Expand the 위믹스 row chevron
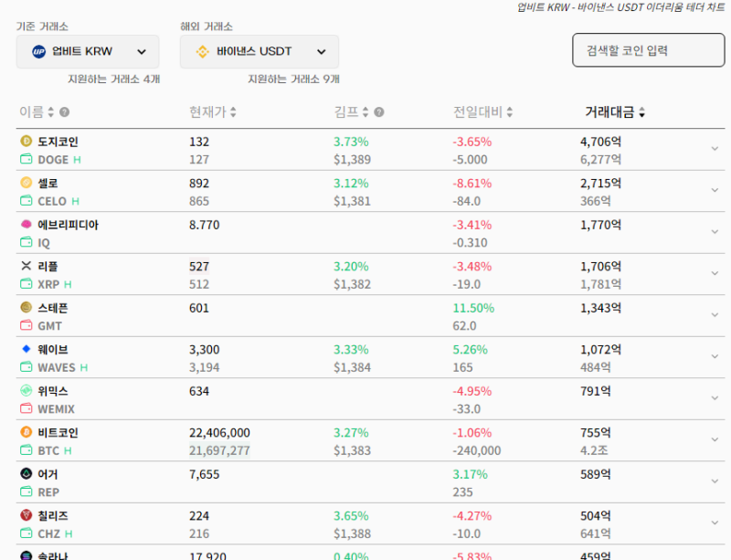Image resolution: width=731 pixels, height=560 pixels. point(715,398)
